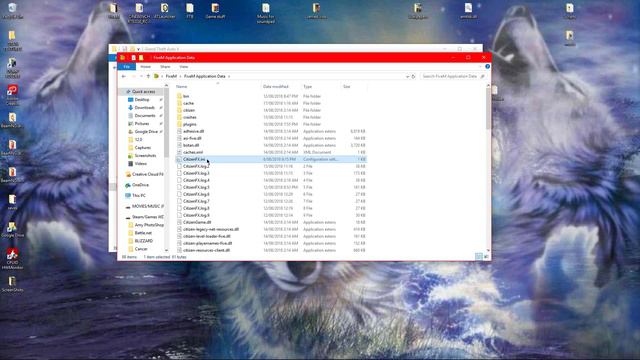Open Creative Cloud Files in navigation pane
Screen dimensions: 640x360
click(x=147, y=174)
